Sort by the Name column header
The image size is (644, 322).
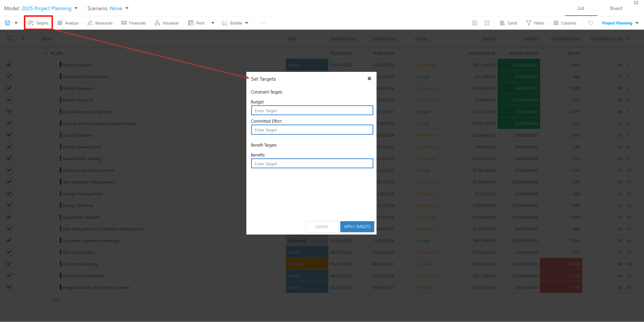click(x=46, y=39)
